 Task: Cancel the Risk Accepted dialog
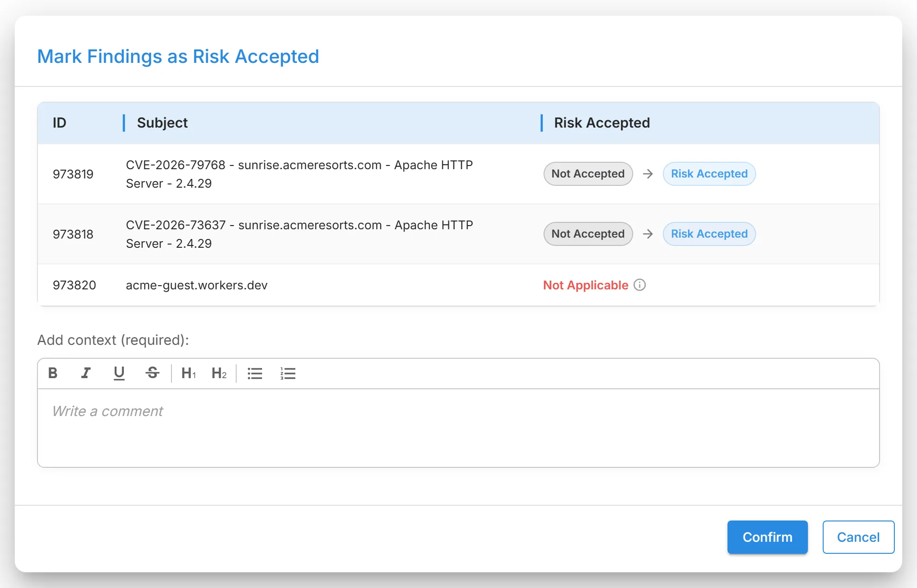pos(858,537)
